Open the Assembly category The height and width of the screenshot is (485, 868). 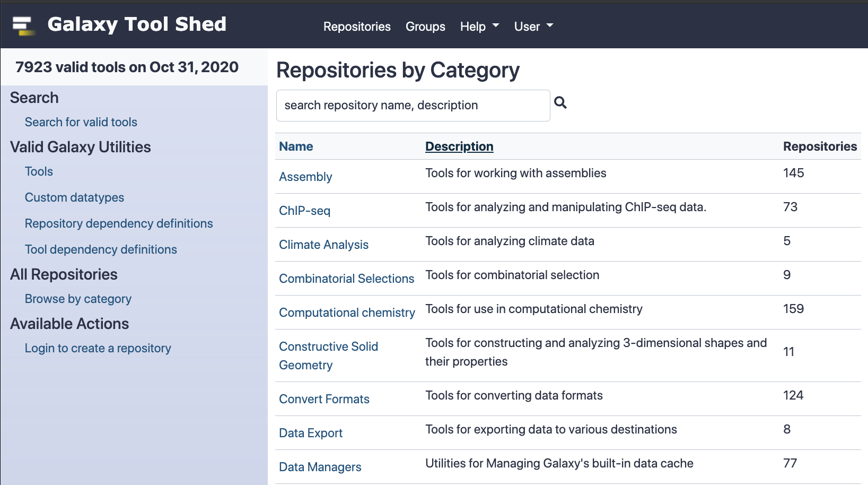(305, 177)
